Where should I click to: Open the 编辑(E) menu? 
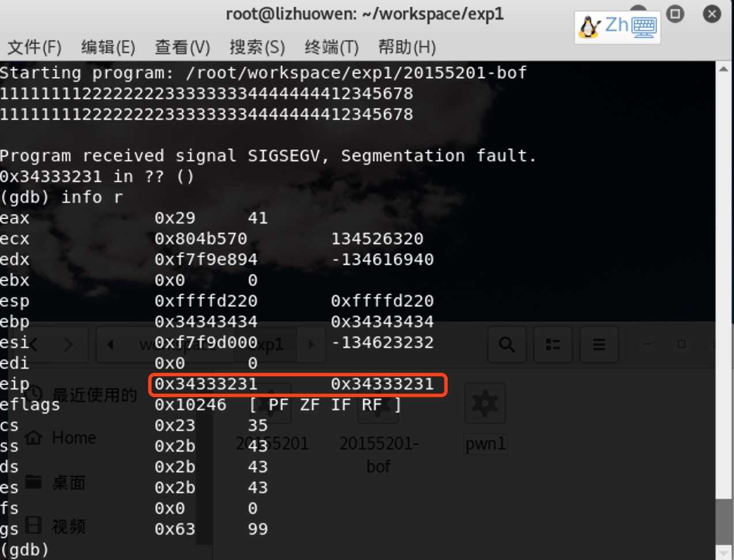coord(108,47)
